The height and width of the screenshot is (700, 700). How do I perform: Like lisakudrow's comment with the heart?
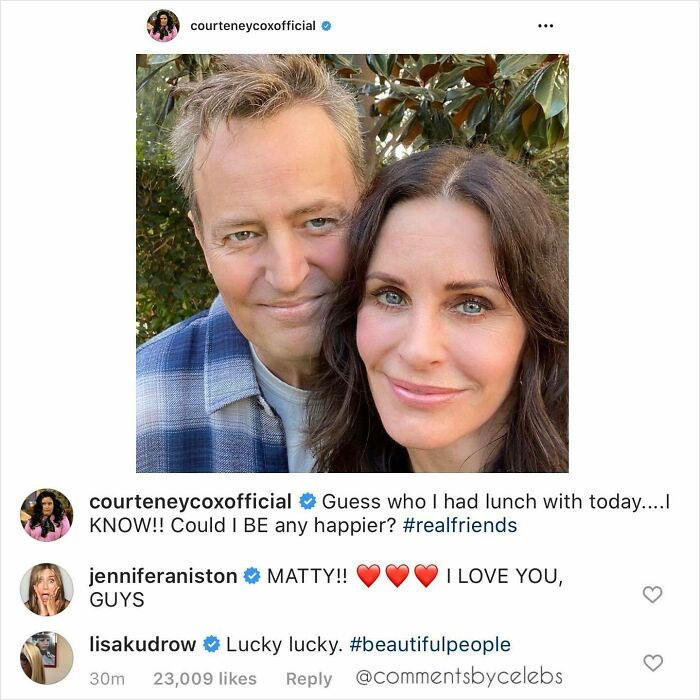pyautogui.click(x=653, y=663)
